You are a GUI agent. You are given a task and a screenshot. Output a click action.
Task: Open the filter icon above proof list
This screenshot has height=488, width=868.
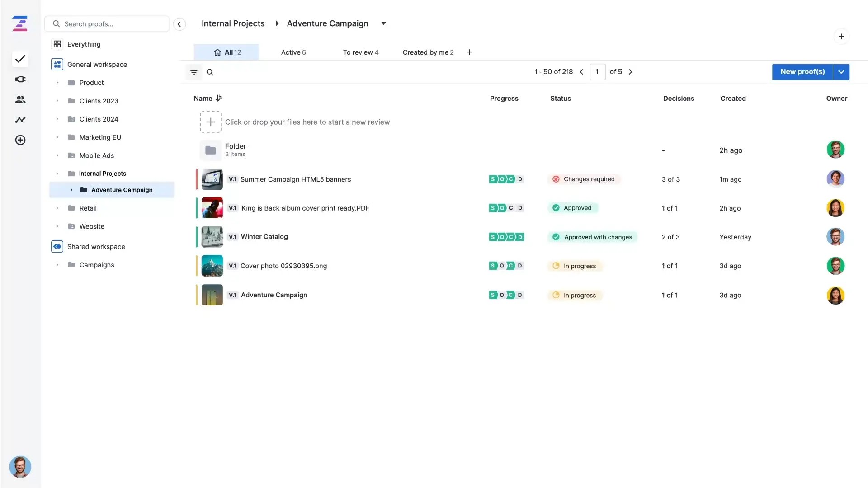click(193, 72)
